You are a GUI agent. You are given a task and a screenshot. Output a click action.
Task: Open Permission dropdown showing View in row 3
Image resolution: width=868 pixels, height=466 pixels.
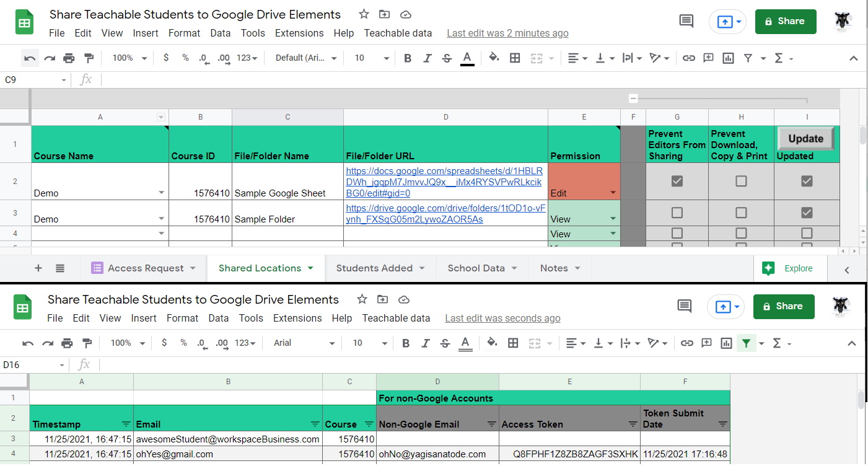[613, 219]
